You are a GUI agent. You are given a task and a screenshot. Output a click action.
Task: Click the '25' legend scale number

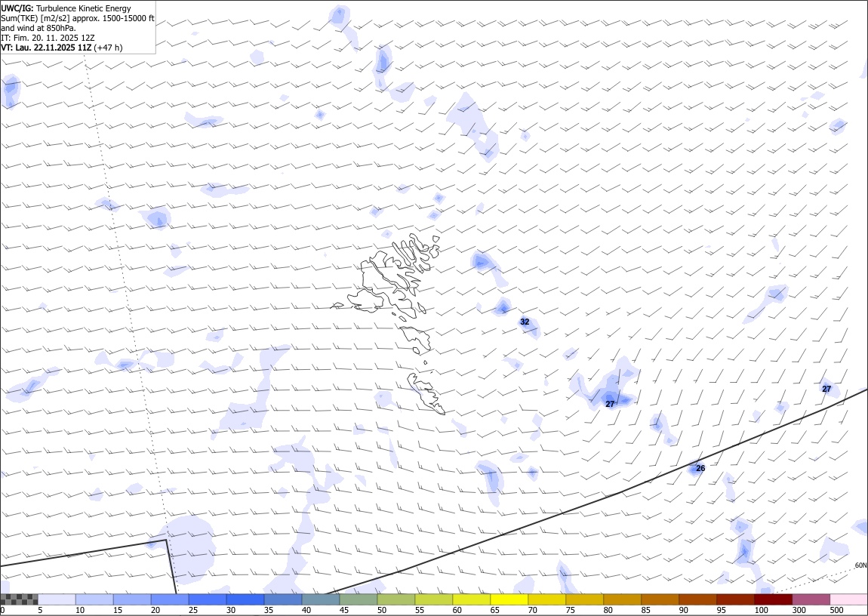(x=193, y=611)
